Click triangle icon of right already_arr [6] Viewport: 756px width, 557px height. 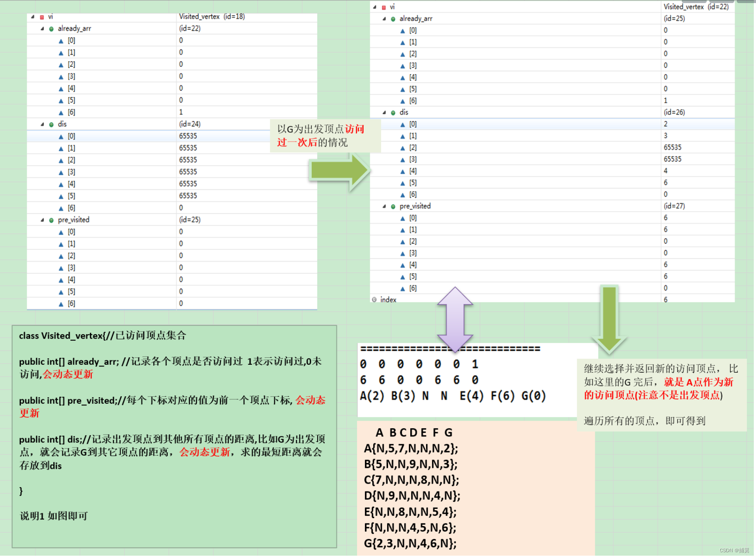point(403,101)
